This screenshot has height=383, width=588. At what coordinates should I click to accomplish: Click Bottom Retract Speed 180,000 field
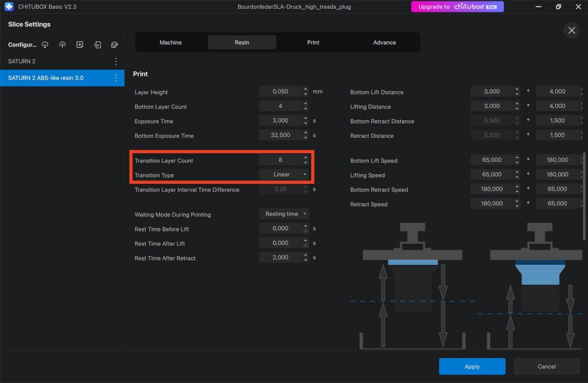(x=492, y=189)
